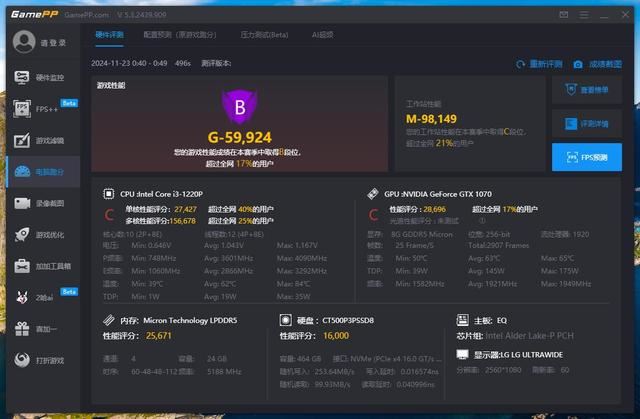Click memory performance score 25,671

click(159, 335)
